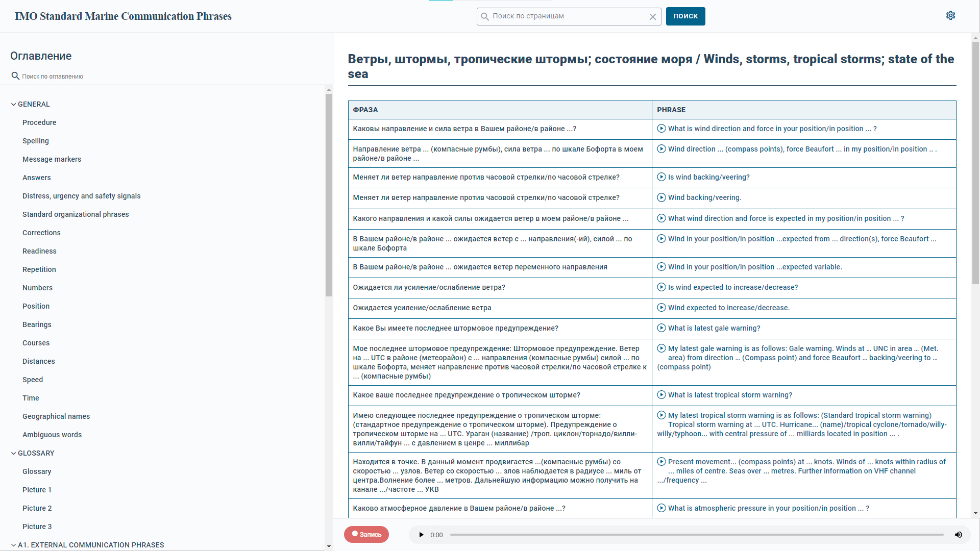
Task: Collapse A1. EXTERNAL COMMUNICATION PHRASES chevron
Action: [13, 545]
